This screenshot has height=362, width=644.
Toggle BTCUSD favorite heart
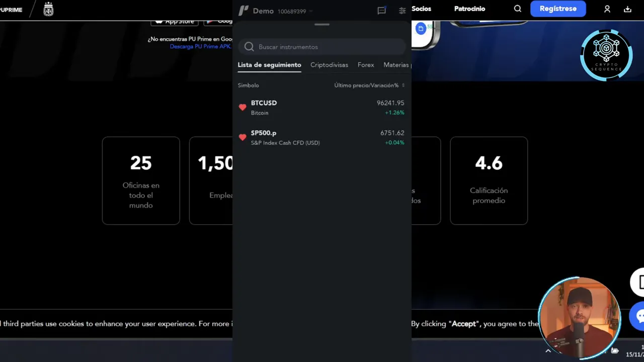point(243,108)
